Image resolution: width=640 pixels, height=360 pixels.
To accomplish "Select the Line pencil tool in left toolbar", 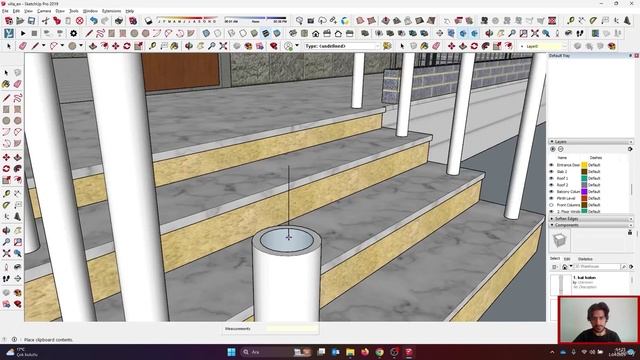I will coord(6,98).
